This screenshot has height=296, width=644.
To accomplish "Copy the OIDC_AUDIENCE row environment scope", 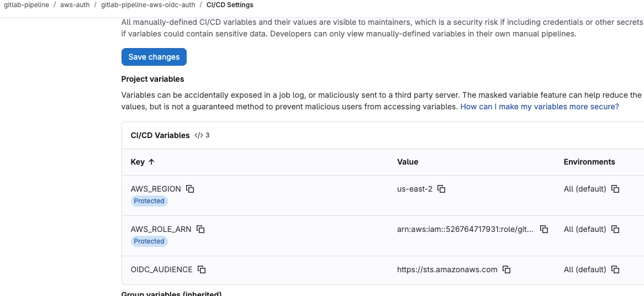I will click(x=615, y=269).
